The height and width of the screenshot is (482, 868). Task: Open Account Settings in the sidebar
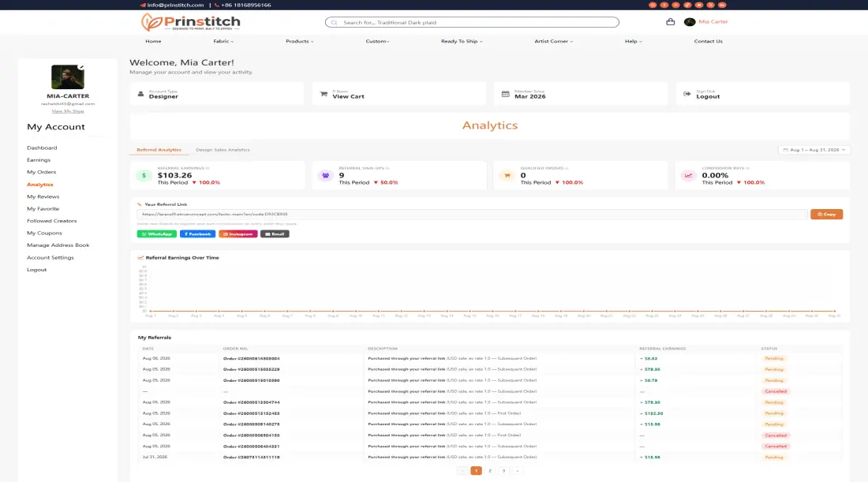[51, 257]
